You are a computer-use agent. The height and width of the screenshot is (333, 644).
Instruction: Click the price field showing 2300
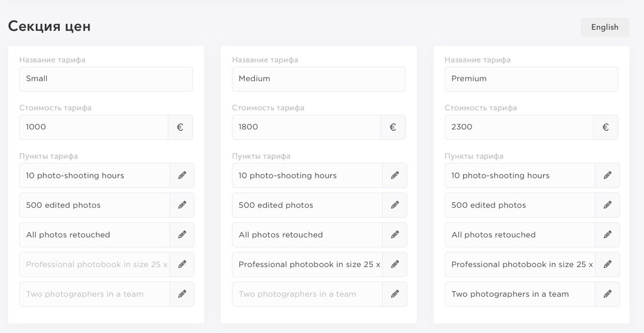[519, 127]
